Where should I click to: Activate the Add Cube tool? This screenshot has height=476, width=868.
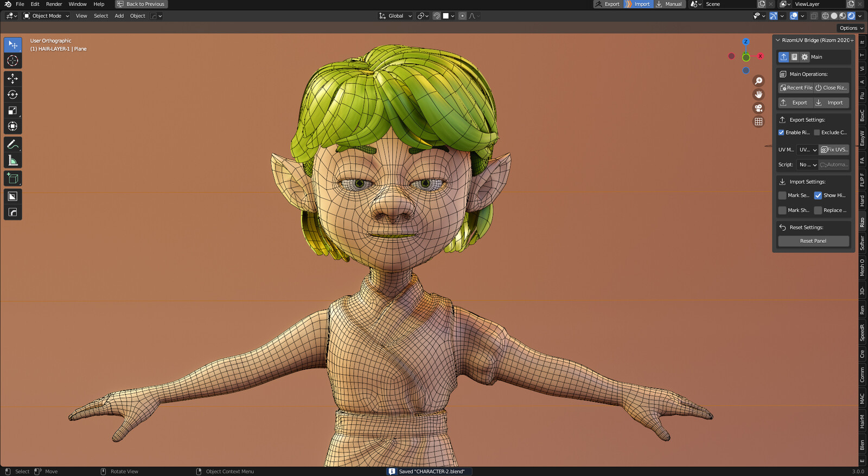coord(12,178)
